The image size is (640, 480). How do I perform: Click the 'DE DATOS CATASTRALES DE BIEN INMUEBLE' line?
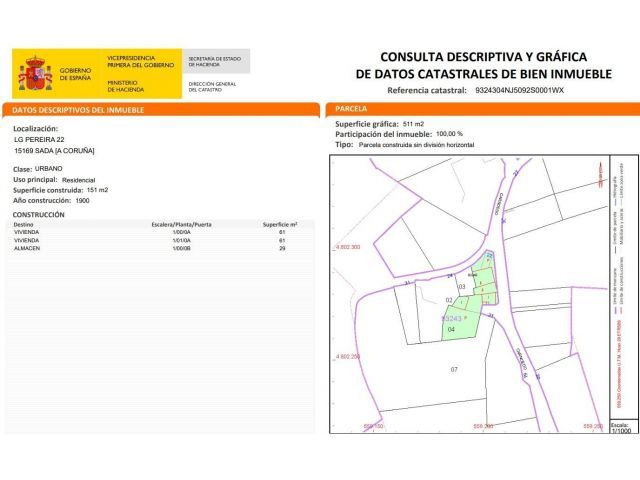tap(484, 74)
